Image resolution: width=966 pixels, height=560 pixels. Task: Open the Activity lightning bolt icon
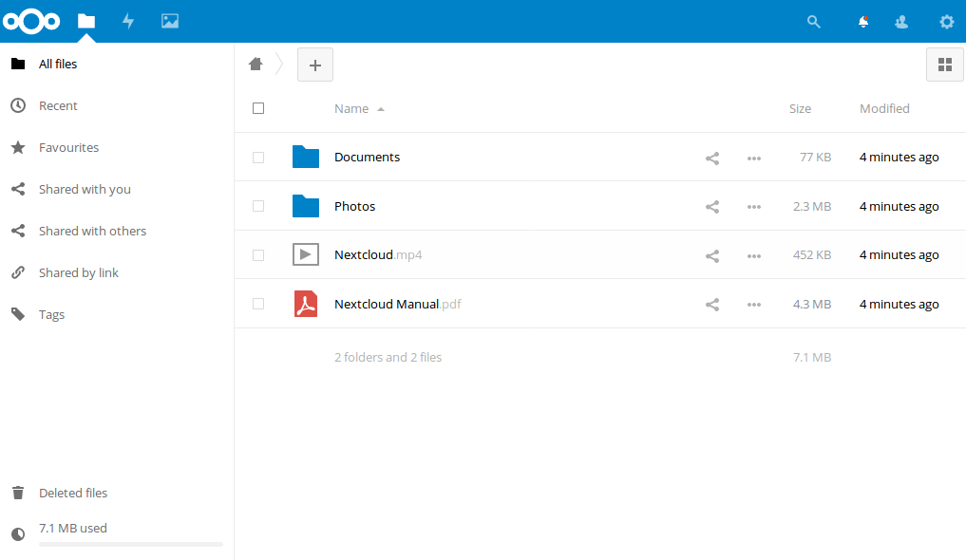[x=128, y=22]
